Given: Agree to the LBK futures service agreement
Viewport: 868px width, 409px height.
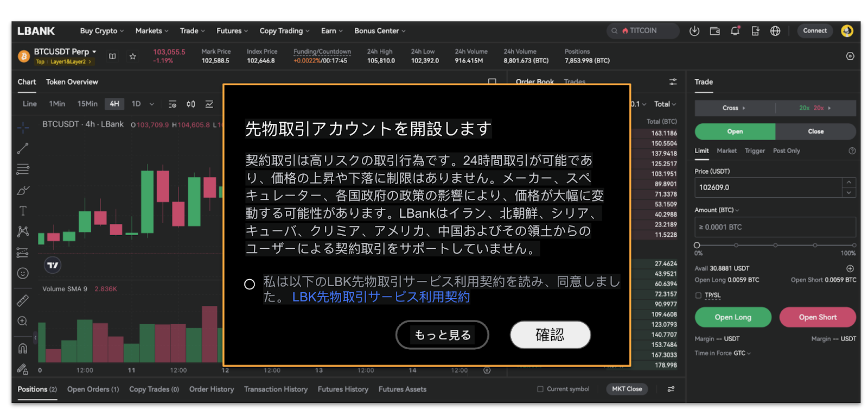Looking at the screenshot, I should click(250, 284).
